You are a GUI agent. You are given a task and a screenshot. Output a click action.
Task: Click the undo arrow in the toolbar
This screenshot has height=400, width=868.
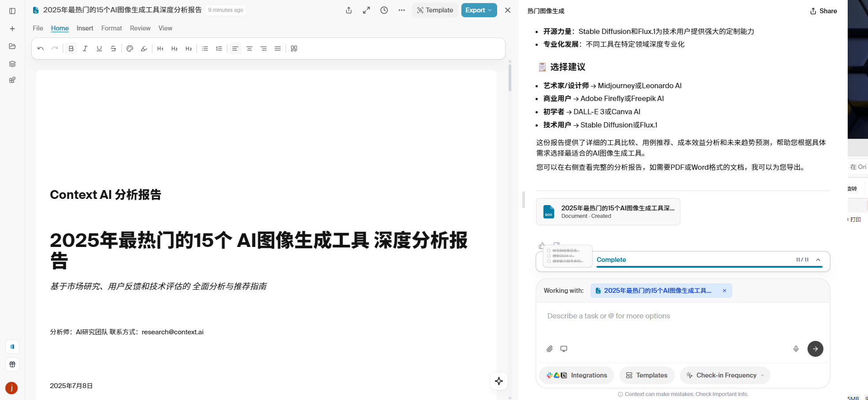[x=41, y=49]
